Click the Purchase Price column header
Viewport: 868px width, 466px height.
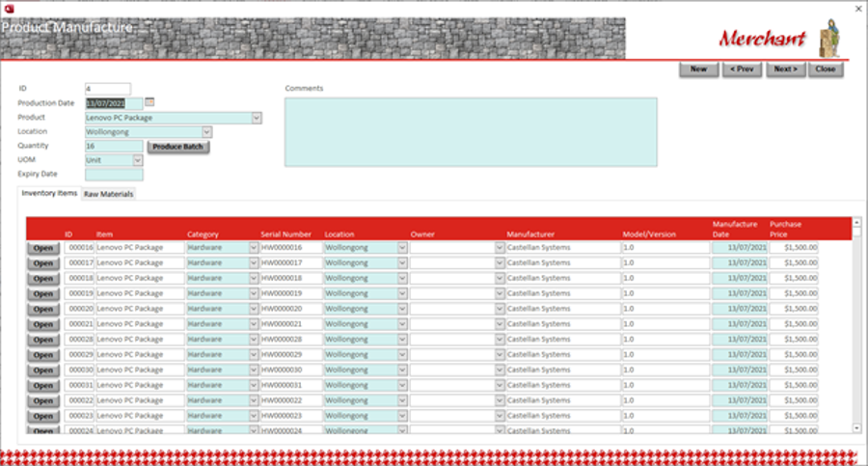click(x=785, y=229)
